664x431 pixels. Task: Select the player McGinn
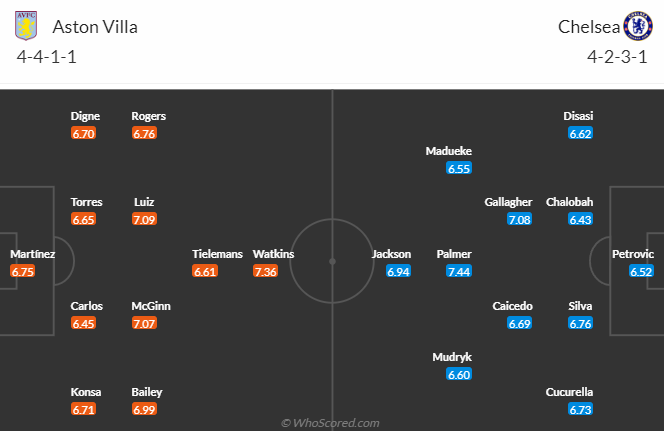pyautogui.click(x=150, y=306)
